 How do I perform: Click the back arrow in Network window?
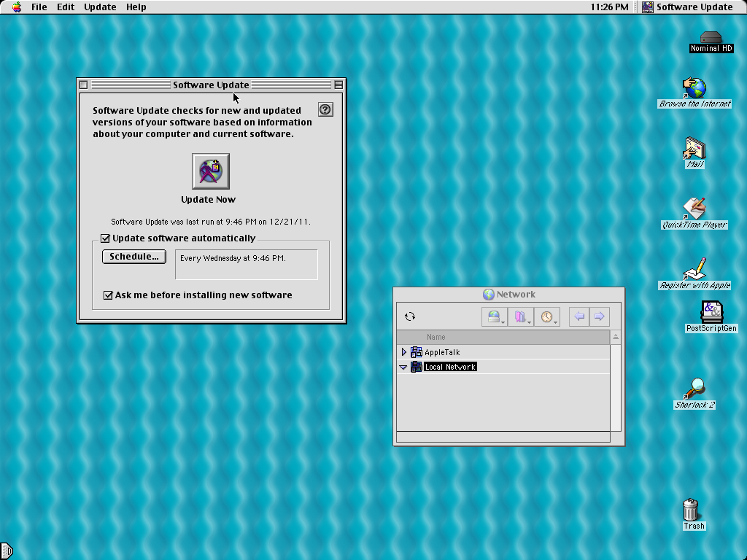click(579, 316)
